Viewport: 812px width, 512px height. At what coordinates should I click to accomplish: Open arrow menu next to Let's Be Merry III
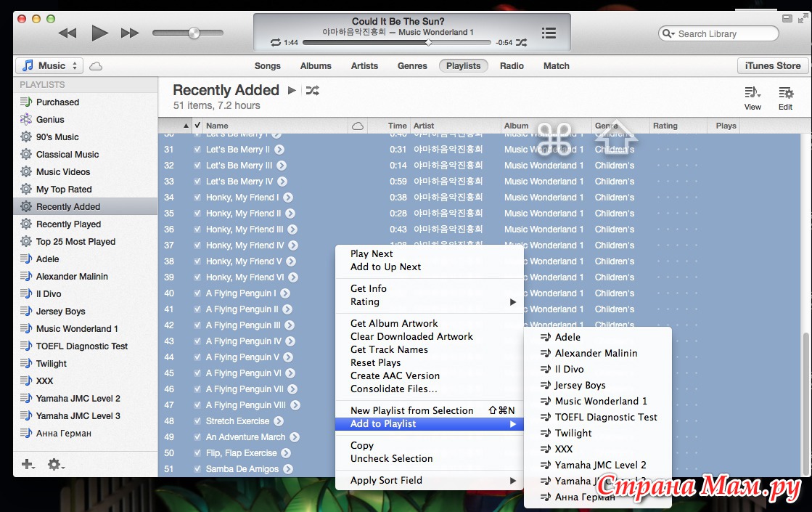pyautogui.click(x=282, y=166)
